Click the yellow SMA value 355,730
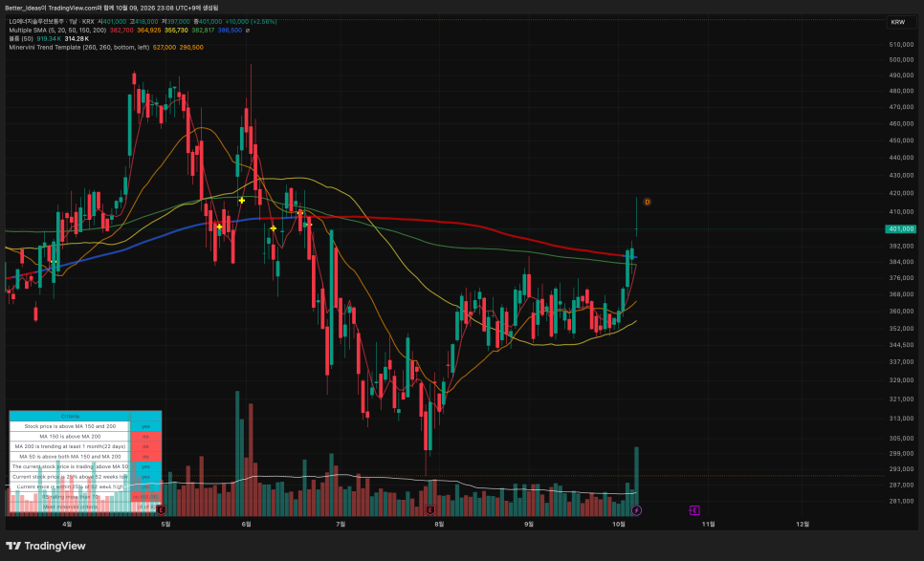The image size is (924, 561). click(x=176, y=30)
